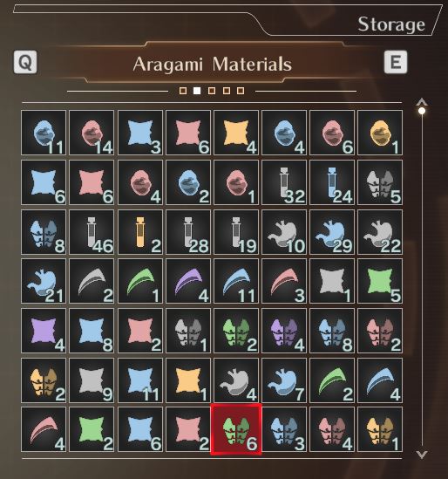Click the scrollbar handle at top of track
Image resolution: width=448 pixels, height=479 pixels.
(422, 111)
